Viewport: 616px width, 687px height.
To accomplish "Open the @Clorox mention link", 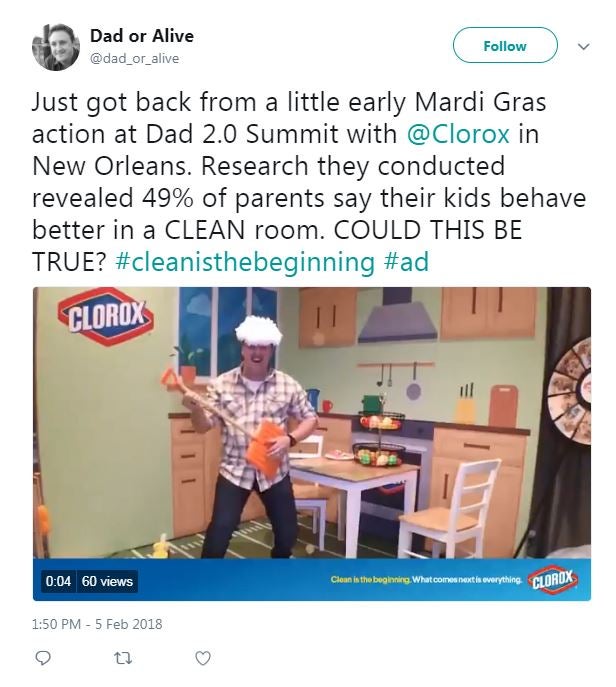I will pos(458,134).
